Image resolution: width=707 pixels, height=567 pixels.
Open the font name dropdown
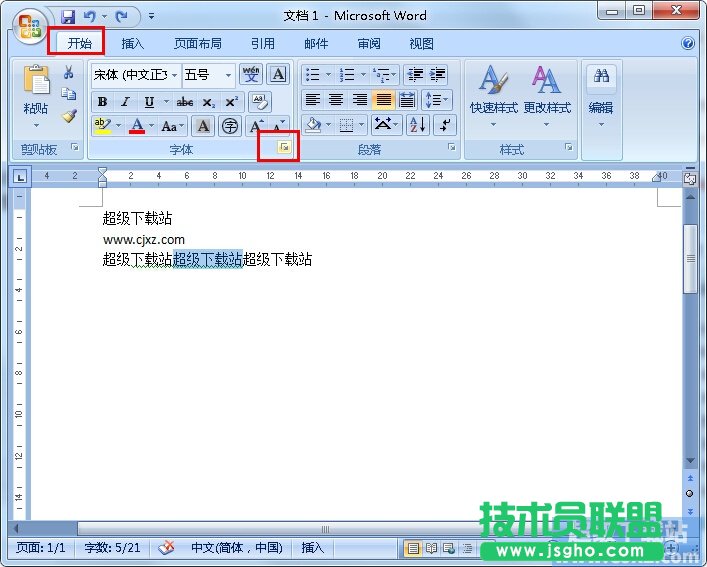[174, 75]
